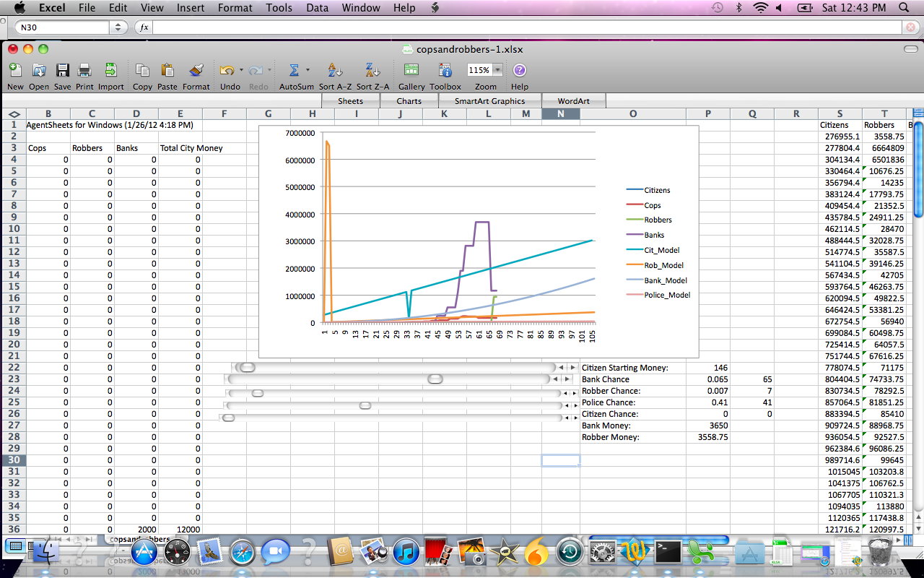
Task: Click the New workbook toolbar icon
Action: [x=14, y=70]
